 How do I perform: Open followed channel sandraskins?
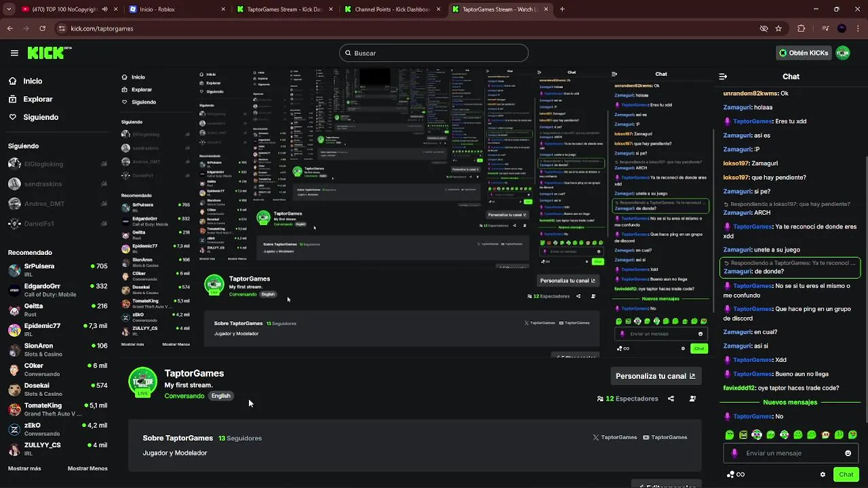58,184
